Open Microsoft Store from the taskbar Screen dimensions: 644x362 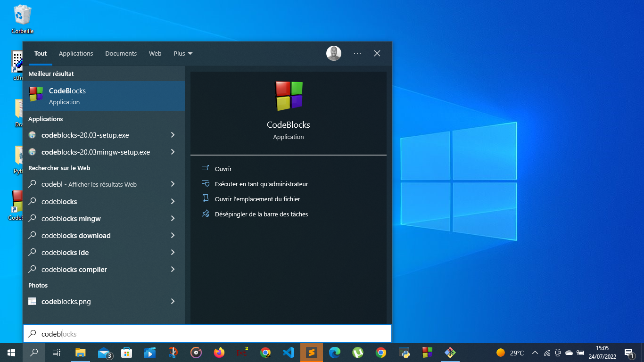tap(127, 353)
